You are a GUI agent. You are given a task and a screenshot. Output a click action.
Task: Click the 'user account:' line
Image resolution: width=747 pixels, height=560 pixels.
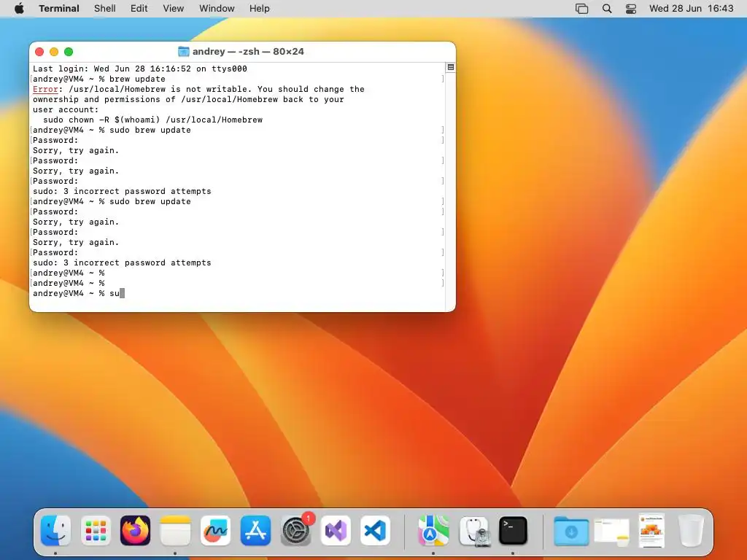66,109
